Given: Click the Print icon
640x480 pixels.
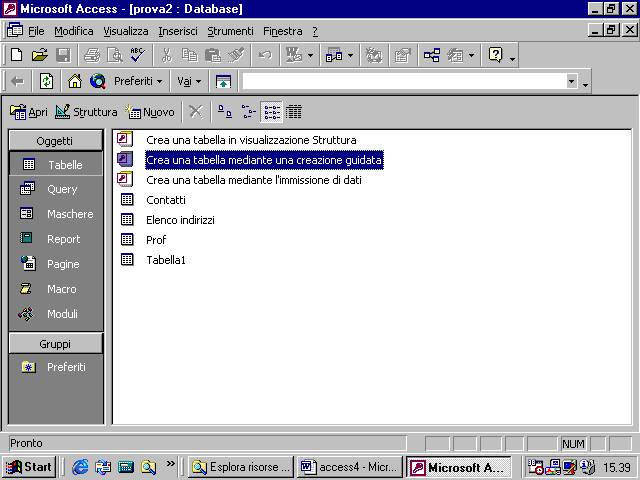Looking at the screenshot, I should (x=92, y=55).
